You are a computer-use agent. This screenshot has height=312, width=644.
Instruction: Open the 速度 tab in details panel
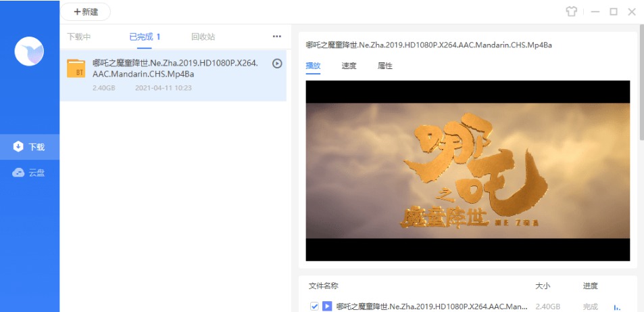coord(349,66)
